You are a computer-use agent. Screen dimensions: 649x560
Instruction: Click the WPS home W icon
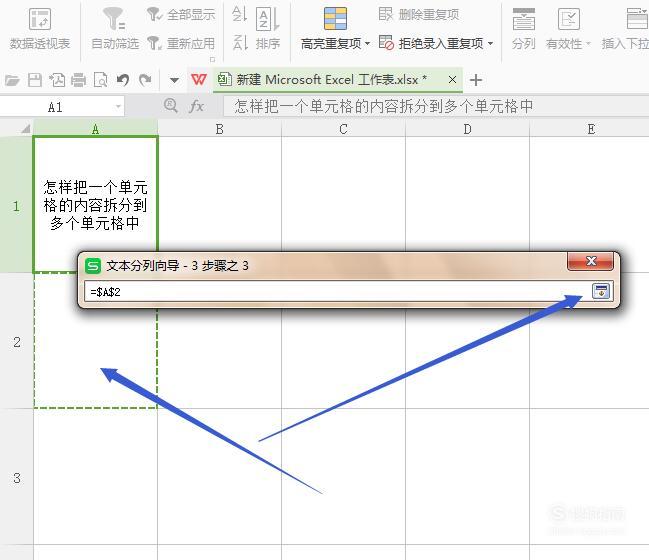coord(199,79)
